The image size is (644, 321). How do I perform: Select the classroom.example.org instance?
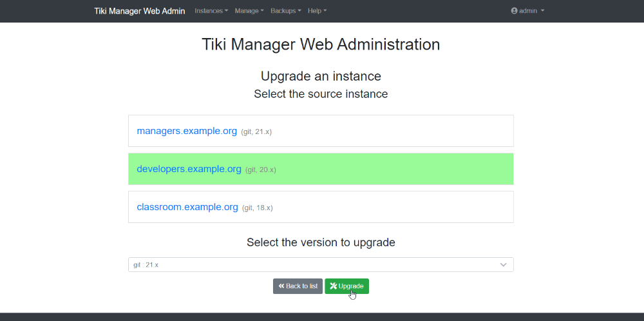(187, 207)
